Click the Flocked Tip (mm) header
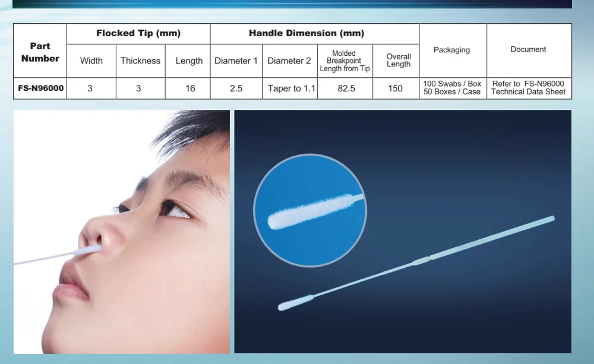The height and width of the screenshot is (364, 594). 138,33
